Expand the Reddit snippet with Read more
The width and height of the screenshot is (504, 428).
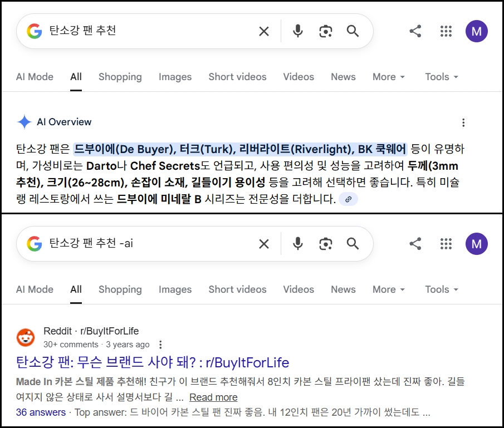[x=213, y=397]
